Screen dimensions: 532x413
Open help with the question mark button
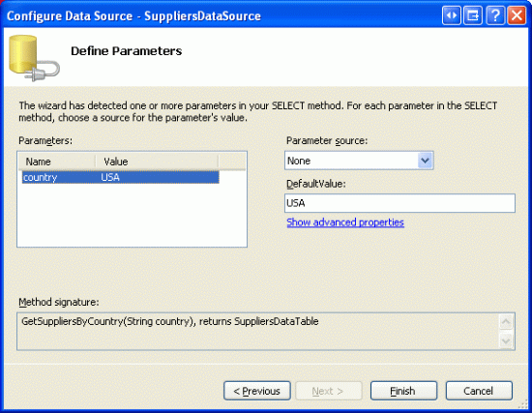[495, 15]
